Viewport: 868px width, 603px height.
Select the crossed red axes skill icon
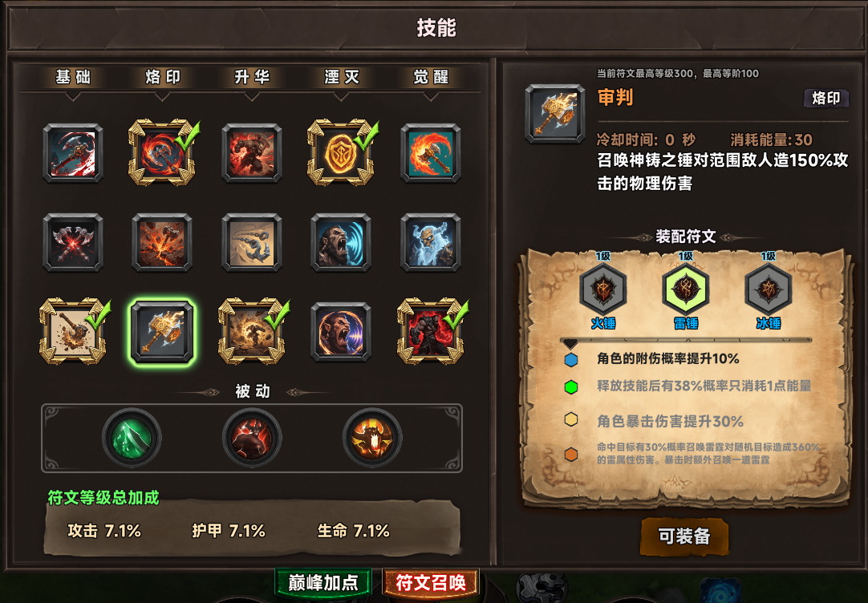[73, 242]
